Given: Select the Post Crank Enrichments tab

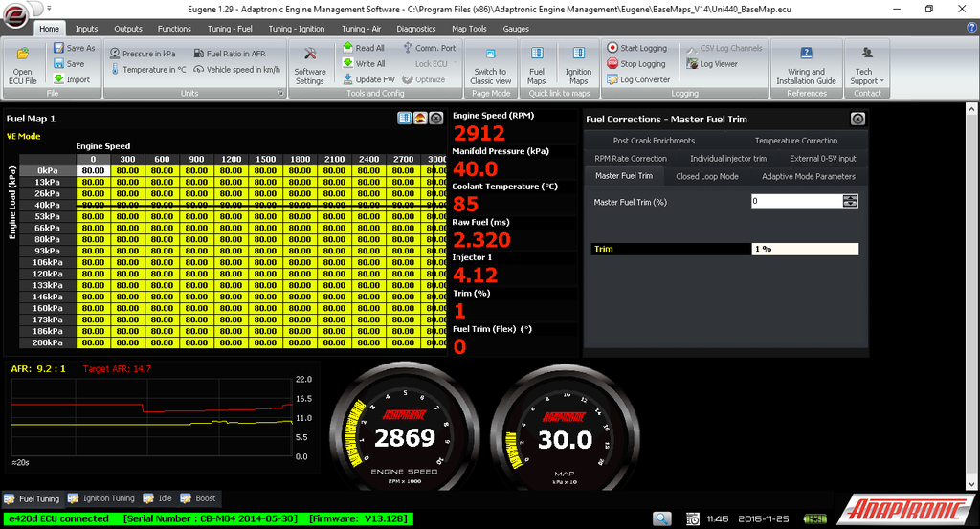Looking at the screenshot, I should 654,141.
